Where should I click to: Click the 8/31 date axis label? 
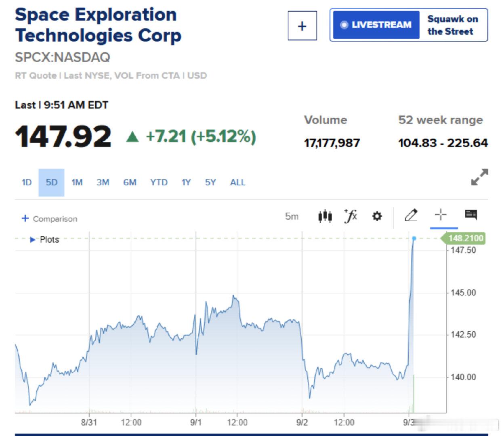click(x=89, y=422)
